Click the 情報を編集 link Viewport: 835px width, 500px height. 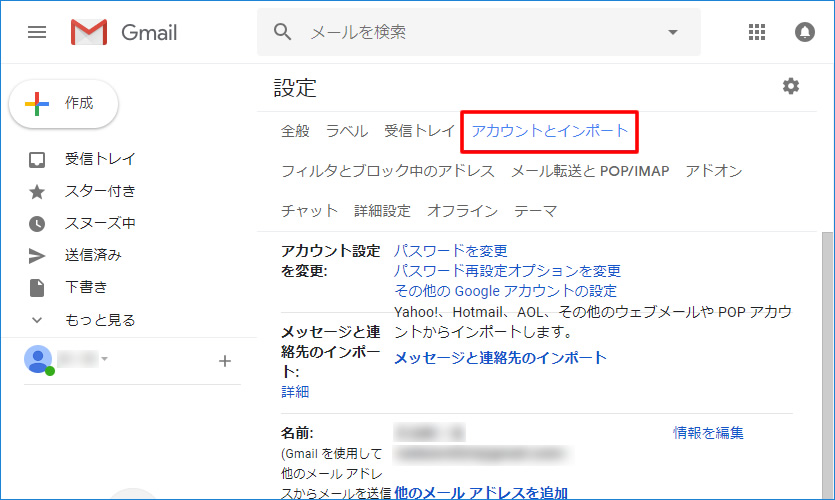point(708,433)
